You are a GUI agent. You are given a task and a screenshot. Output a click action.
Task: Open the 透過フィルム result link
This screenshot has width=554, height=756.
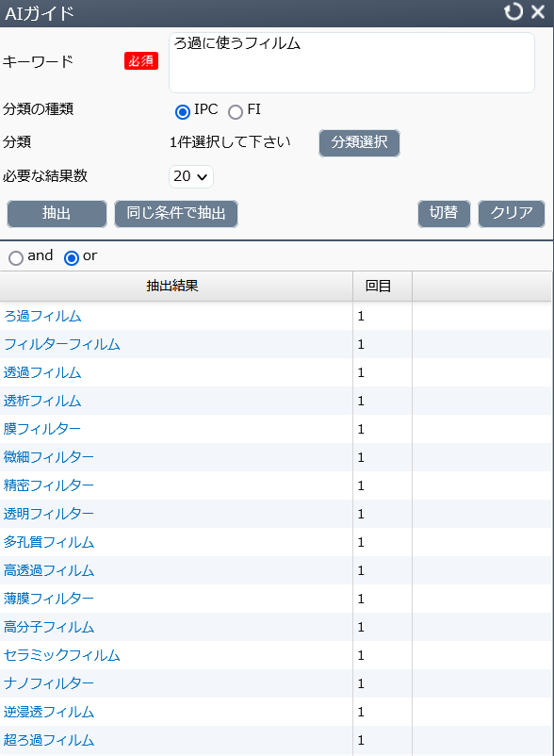[42, 372]
